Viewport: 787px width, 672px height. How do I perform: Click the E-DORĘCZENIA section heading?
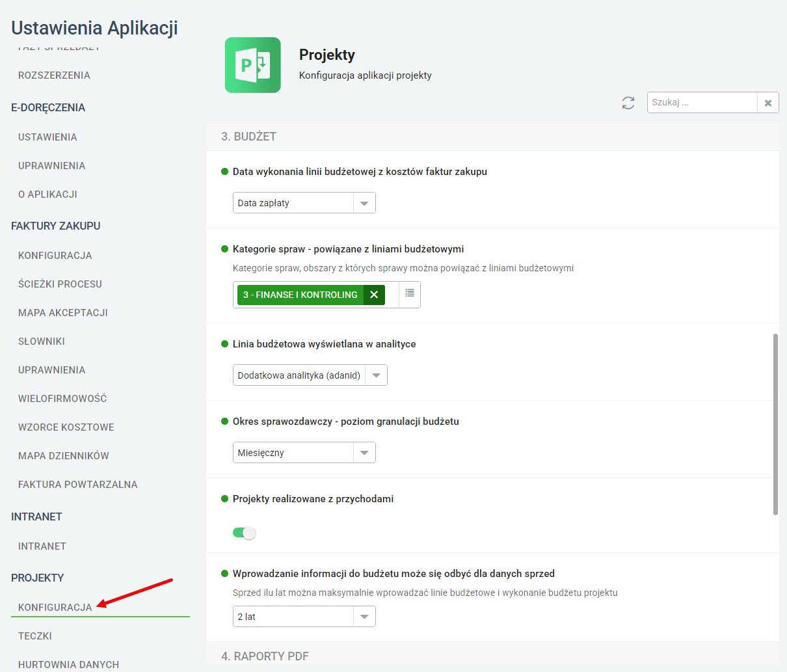[48, 108]
